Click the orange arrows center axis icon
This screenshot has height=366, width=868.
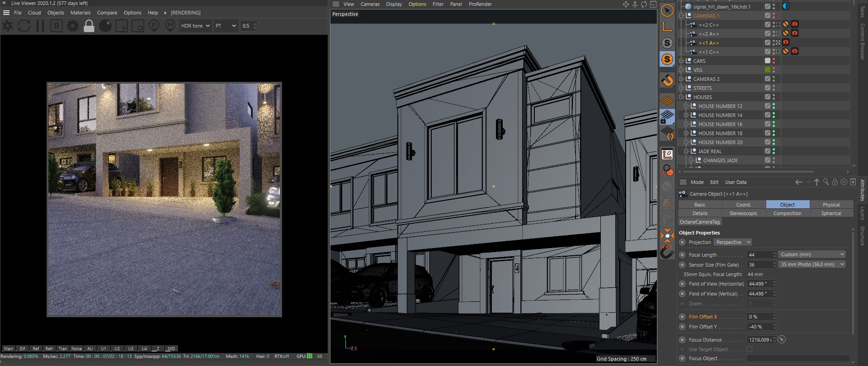click(x=667, y=235)
